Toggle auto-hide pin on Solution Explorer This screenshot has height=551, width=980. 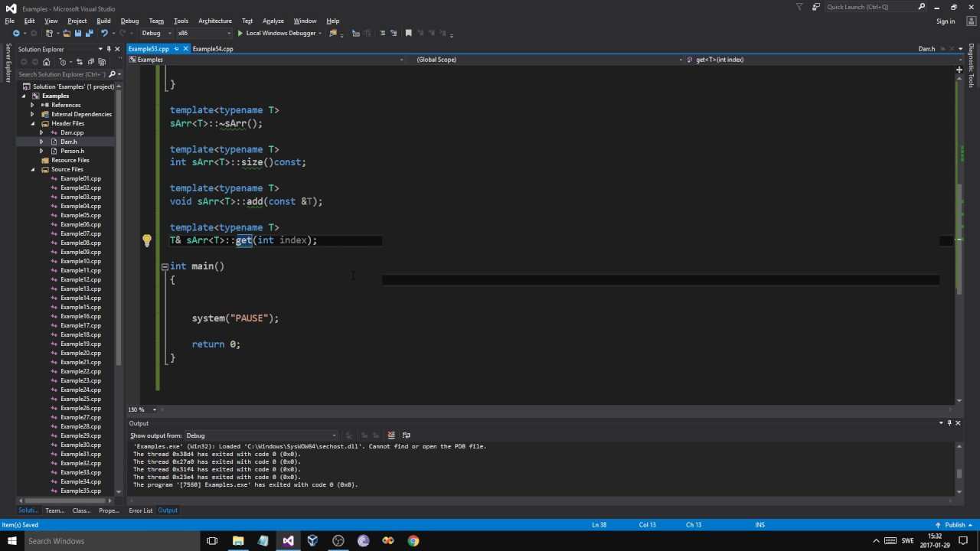tap(109, 49)
